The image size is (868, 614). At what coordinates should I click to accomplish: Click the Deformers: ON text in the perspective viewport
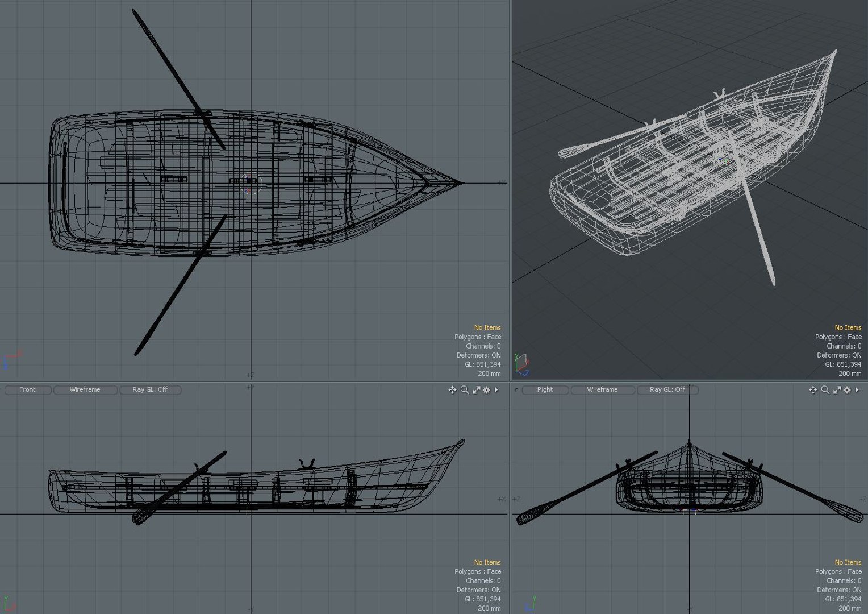[839, 355]
